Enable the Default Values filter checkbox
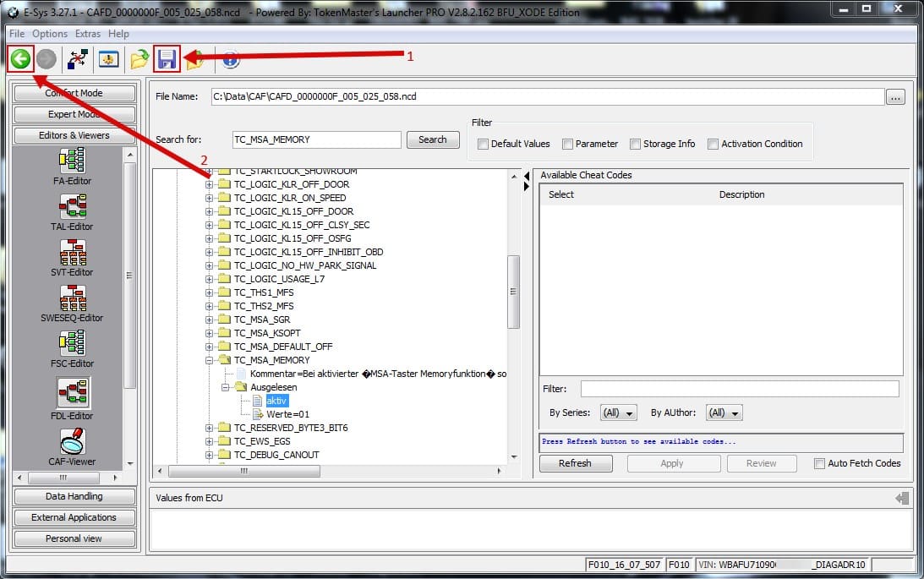 (x=484, y=144)
